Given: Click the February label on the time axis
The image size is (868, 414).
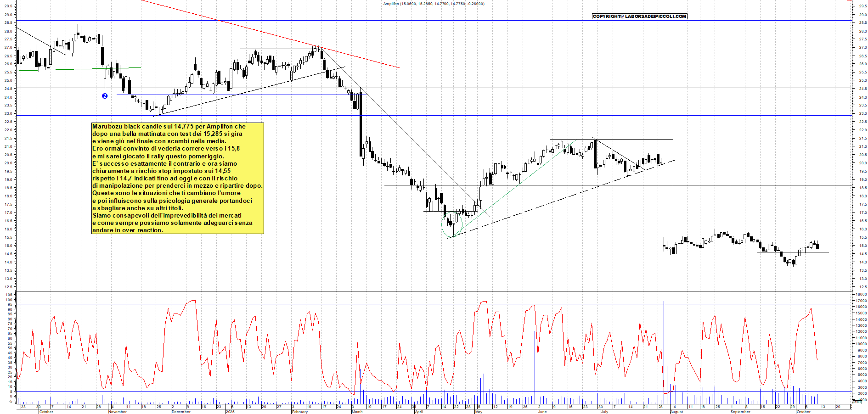Looking at the screenshot, I should pyautogui.click(x=299, y=412).
